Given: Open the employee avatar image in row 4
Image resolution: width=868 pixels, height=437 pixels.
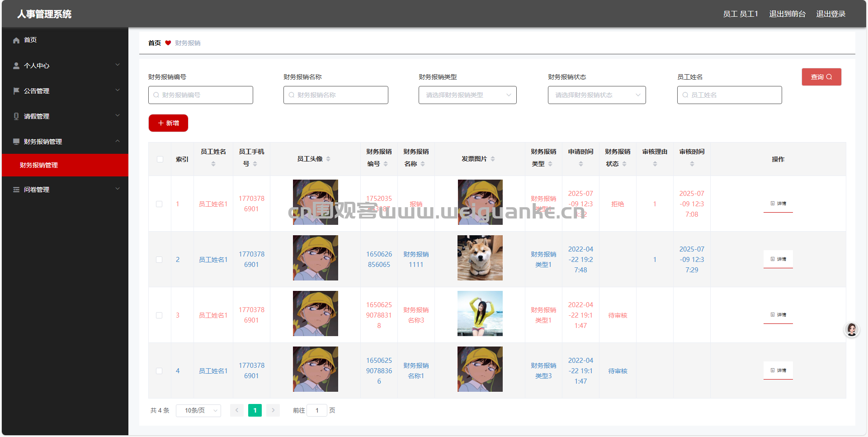Looking at the screenshot, I should pos(316,369).
